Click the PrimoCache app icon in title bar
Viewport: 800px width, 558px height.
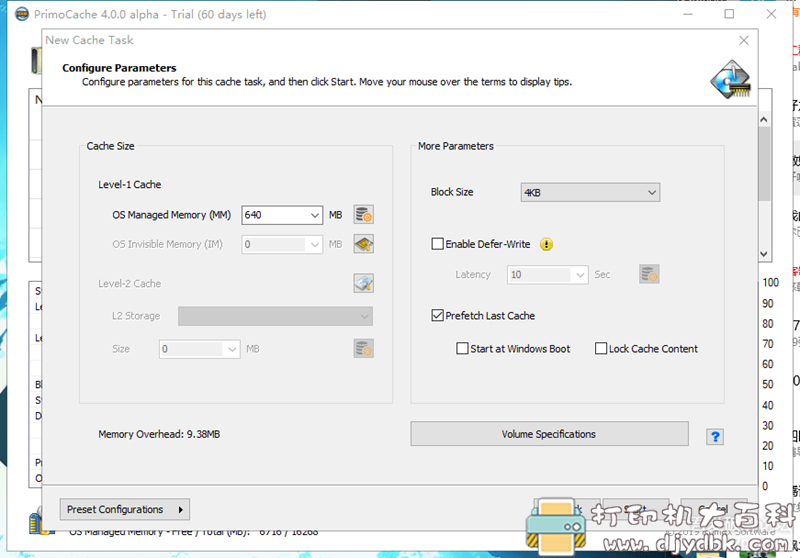[x=22, y=14]
